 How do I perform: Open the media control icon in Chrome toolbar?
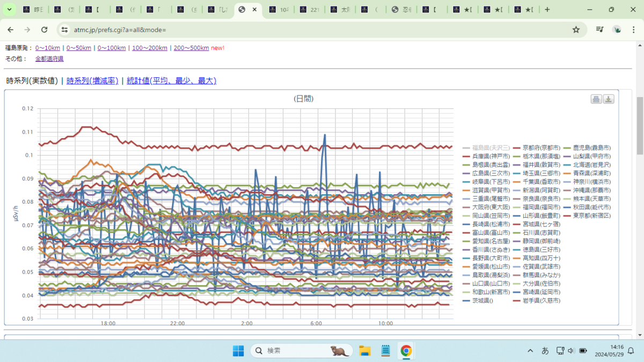click(600, 30)
